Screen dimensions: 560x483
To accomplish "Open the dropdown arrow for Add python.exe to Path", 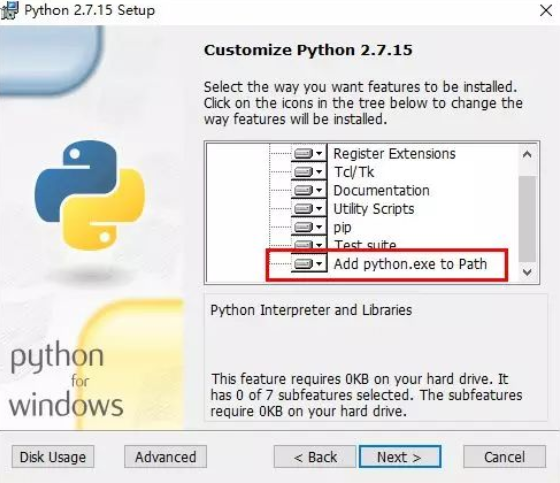I will click(x=319, y=264).
